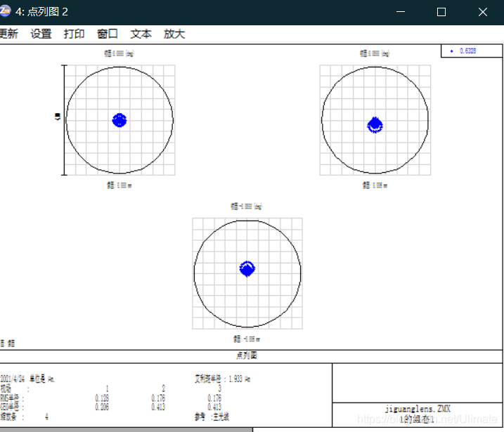Click GEO radius value 0.206 for field 1

[x=102, y=407]
